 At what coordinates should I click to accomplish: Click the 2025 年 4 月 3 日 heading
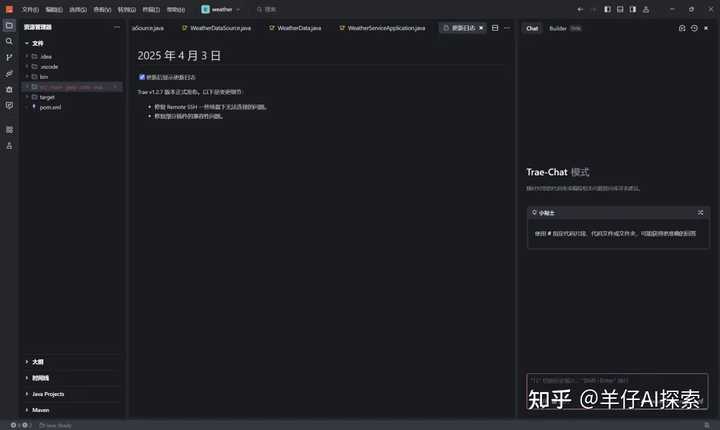click(179, 56)
